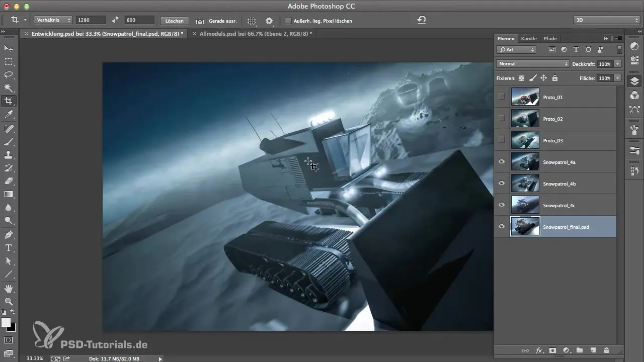Select the Eraser tool

pyautogui.click(x=9, y=181)
